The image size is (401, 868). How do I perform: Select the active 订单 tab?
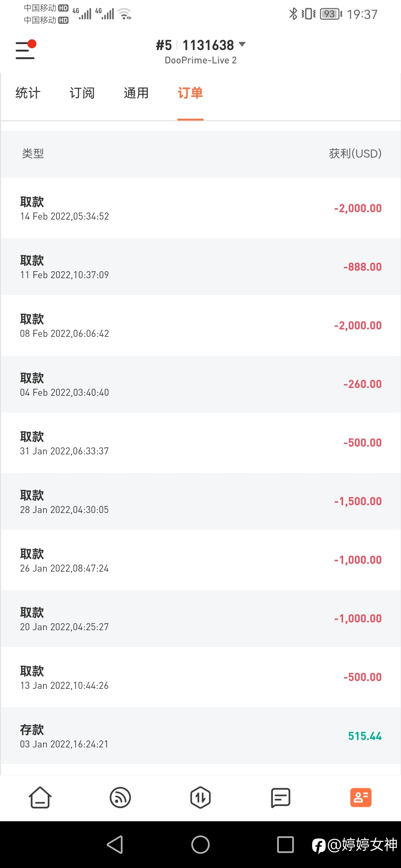190,93
